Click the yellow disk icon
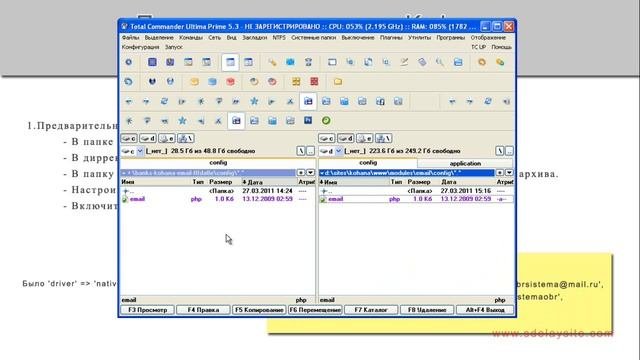Viewport: 640px width, 360px height. [194, 82]
